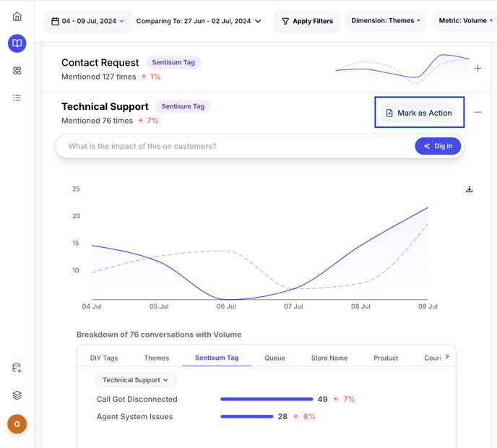497x448 pixels.
Task: Switch to the Queue tab
Action: (x=275, y=358)
